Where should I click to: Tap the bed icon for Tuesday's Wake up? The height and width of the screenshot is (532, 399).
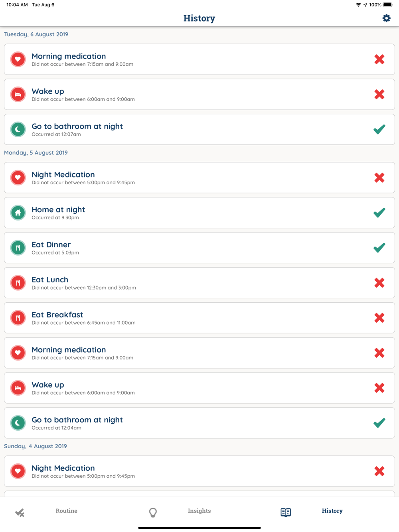click(x=18, y=95)
